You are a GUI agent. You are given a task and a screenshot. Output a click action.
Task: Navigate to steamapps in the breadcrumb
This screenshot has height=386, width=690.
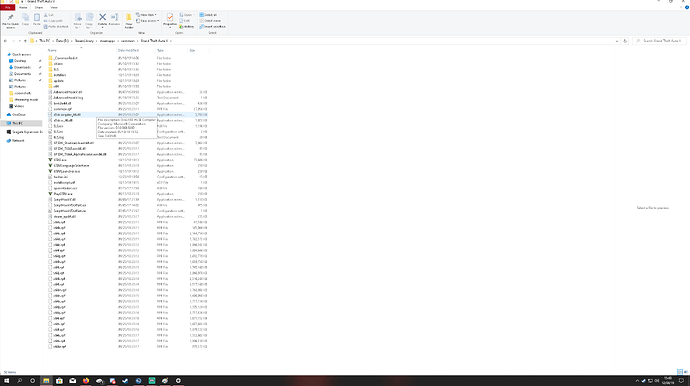point(107,41)
